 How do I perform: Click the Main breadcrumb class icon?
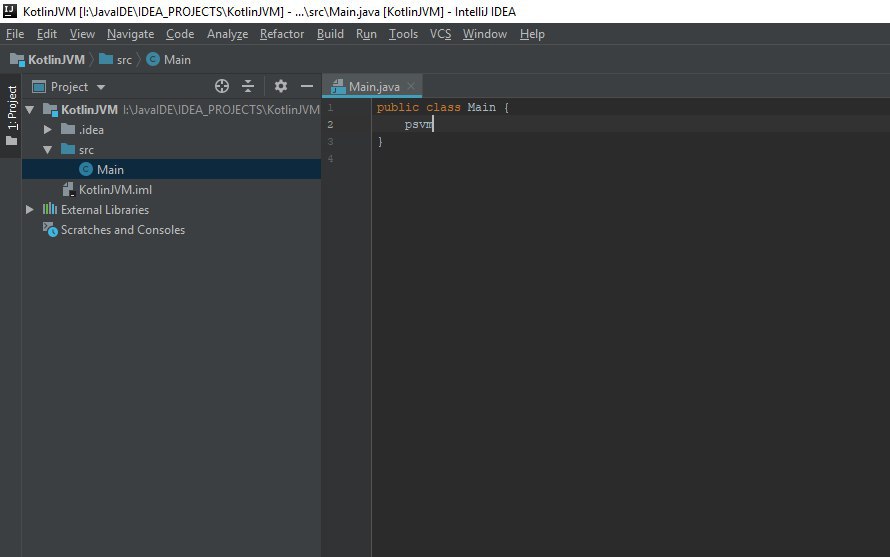coord(153,59)
